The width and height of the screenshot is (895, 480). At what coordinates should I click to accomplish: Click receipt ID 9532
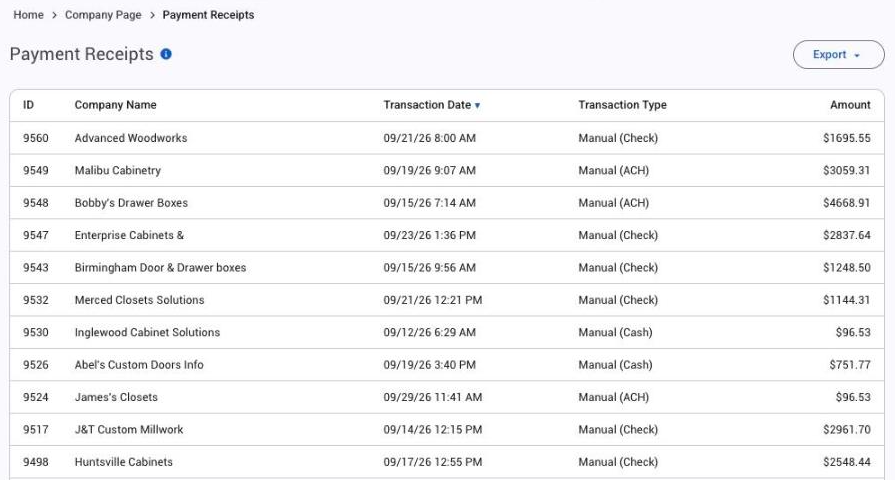[x=36, y=300]
